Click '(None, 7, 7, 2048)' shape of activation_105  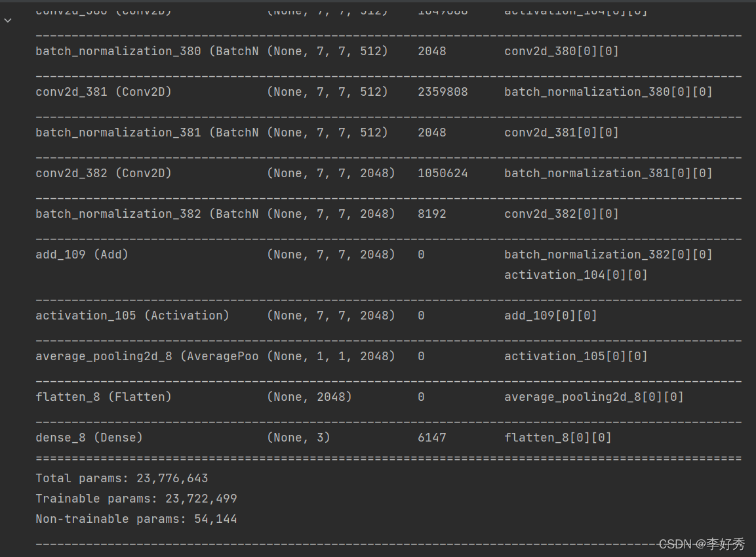(x=330, y=316)
